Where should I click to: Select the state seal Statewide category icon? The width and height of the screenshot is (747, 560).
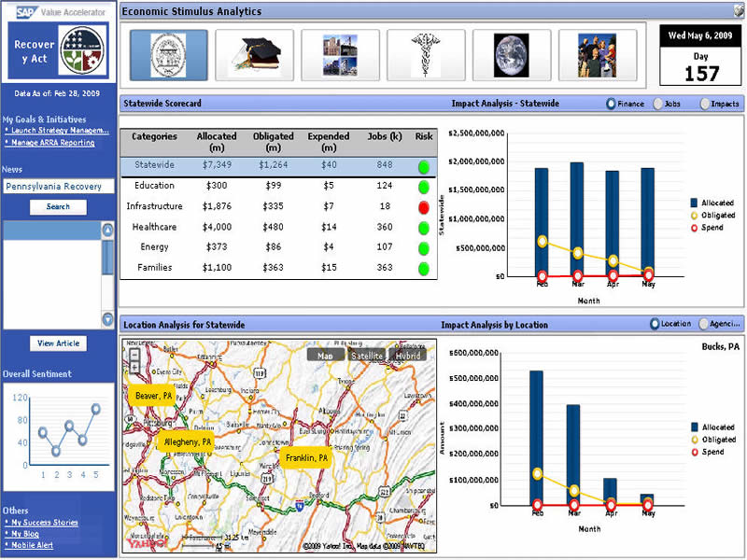point(169,55)
